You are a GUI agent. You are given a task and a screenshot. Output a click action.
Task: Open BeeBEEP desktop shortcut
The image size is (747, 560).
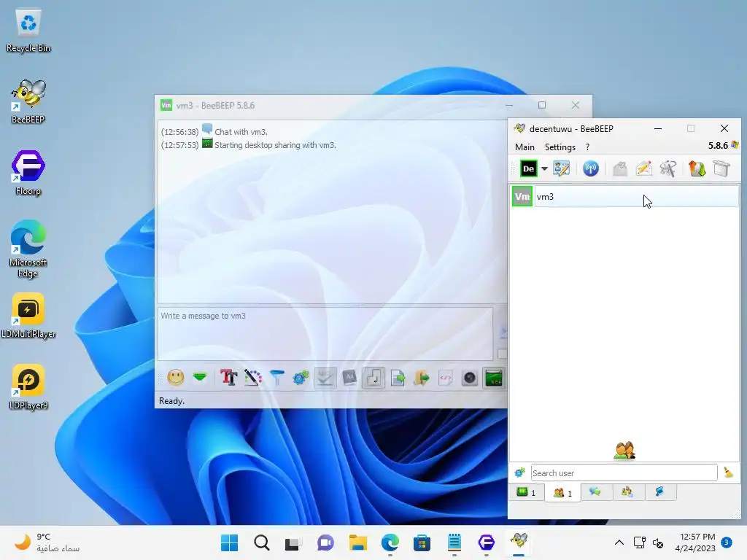tap(28, 101)
